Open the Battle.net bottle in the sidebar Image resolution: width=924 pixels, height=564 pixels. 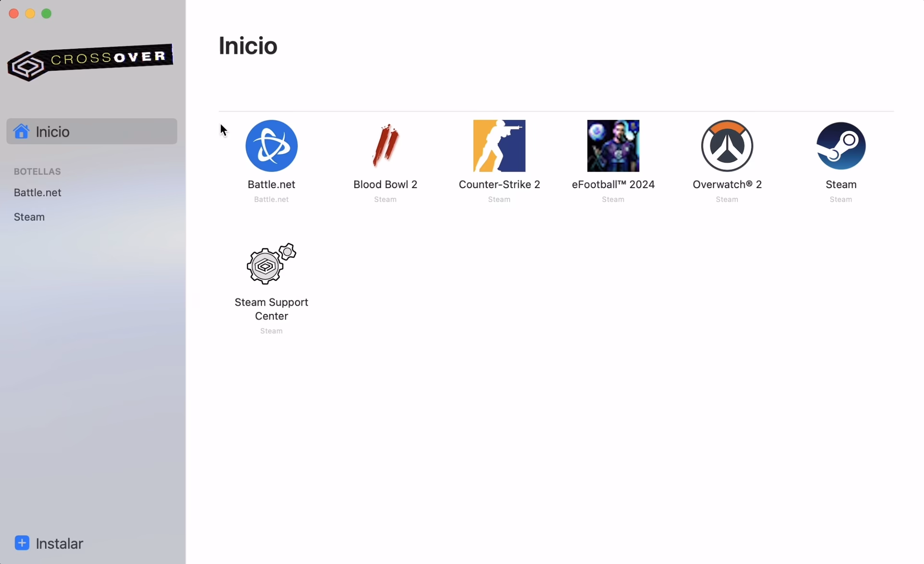(38, 192)
